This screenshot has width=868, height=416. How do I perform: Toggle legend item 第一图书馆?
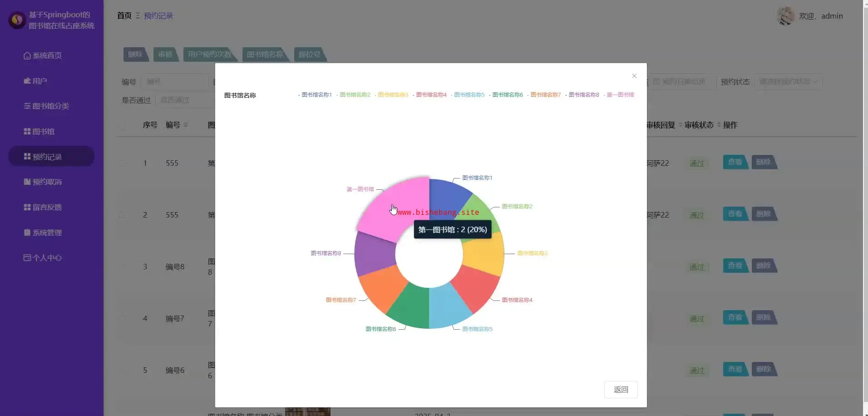tap(619, 95)
